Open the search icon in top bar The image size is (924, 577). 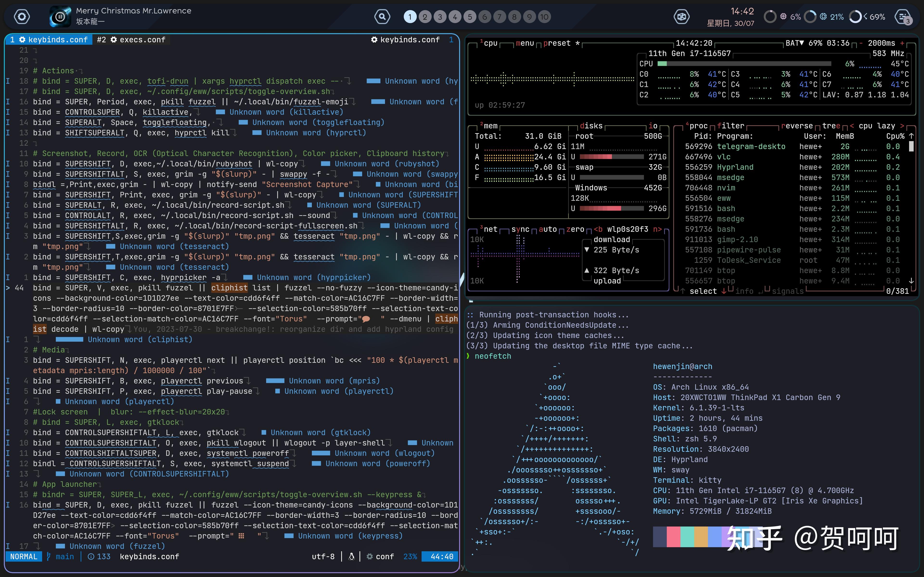[x=382, y=17]
